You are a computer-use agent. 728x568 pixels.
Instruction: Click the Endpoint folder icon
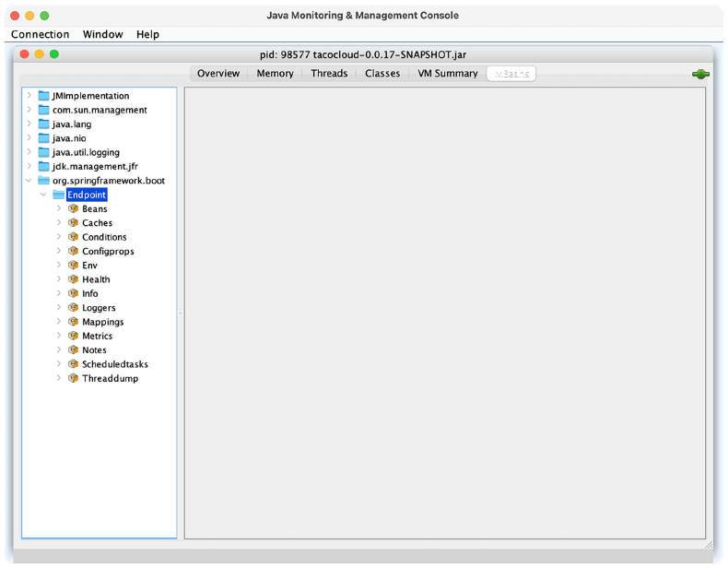pos(58,195)
